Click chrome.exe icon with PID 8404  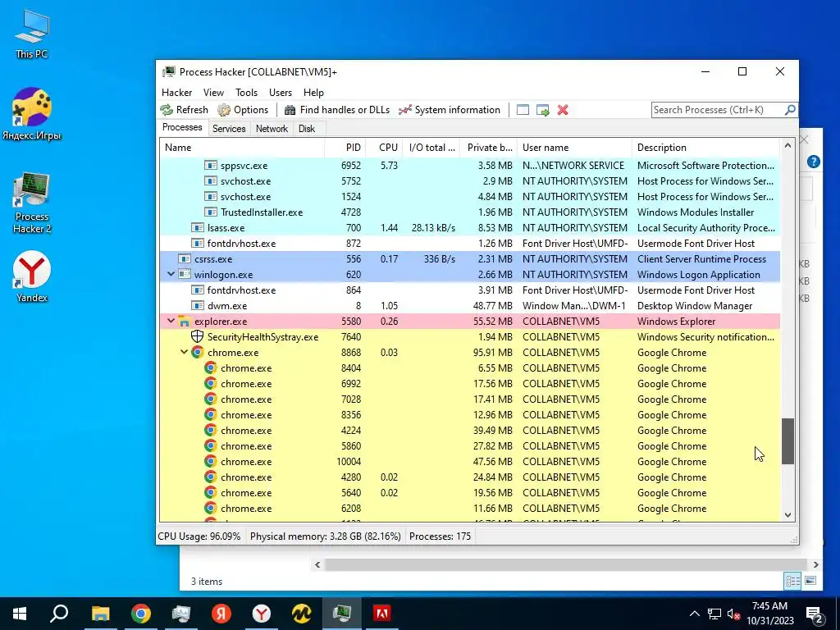[x=211, y=368]
